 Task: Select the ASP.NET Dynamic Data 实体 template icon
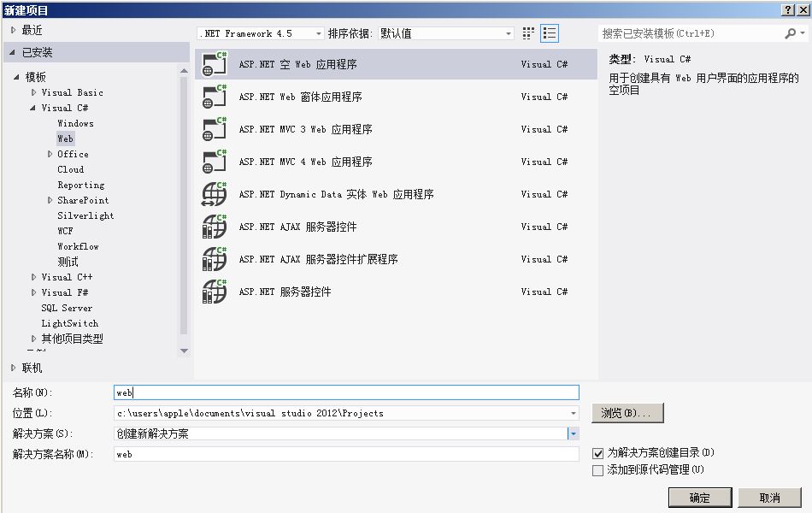pos(215,194)
